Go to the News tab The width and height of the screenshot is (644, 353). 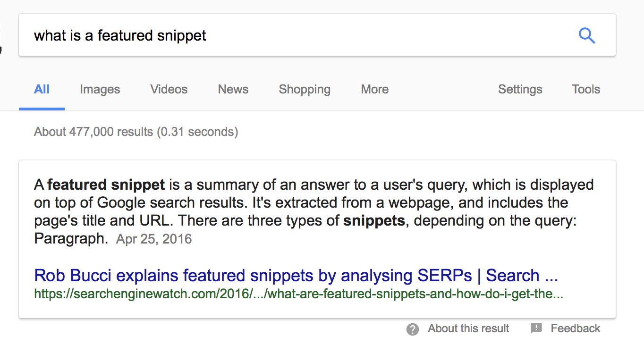(x=233, y=89)
